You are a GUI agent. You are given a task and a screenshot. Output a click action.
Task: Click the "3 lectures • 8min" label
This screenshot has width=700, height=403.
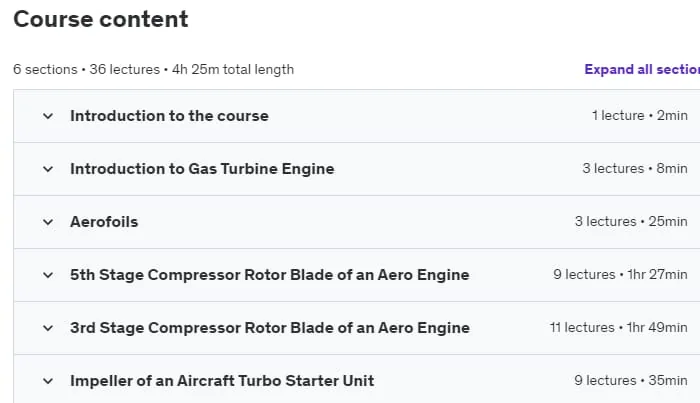tap(635, 169)
